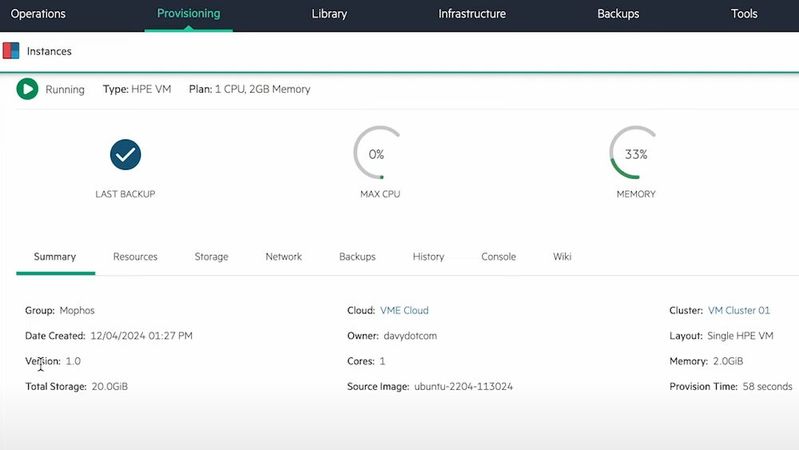The width and height of the screenshot is (799, 450).
Task: Open the Tools menu
Action: [x=744, y=14]
